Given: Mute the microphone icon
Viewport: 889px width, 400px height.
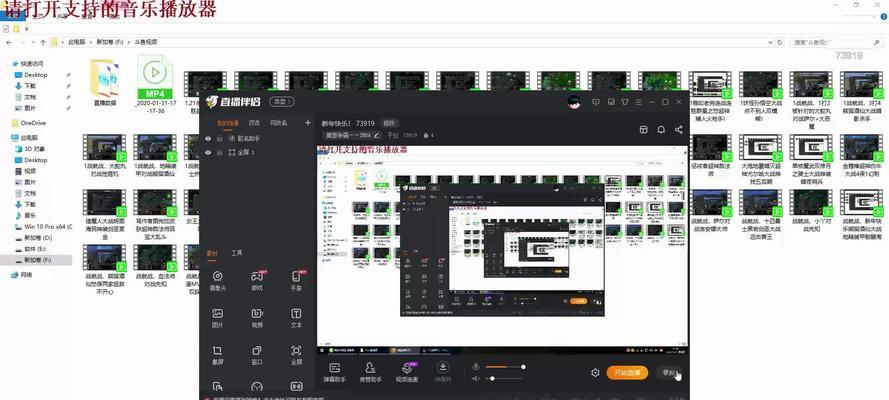Looking at the screenshot, I should [476, 367].
